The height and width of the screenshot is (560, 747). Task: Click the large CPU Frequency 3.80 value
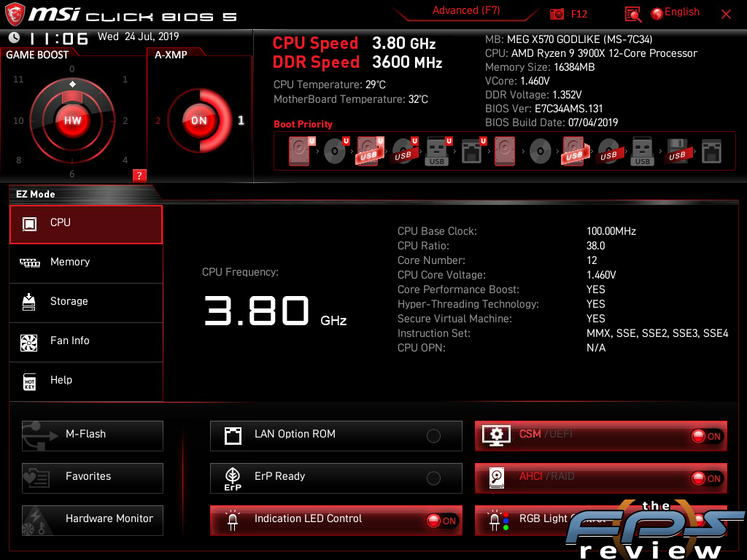[257, 311]
